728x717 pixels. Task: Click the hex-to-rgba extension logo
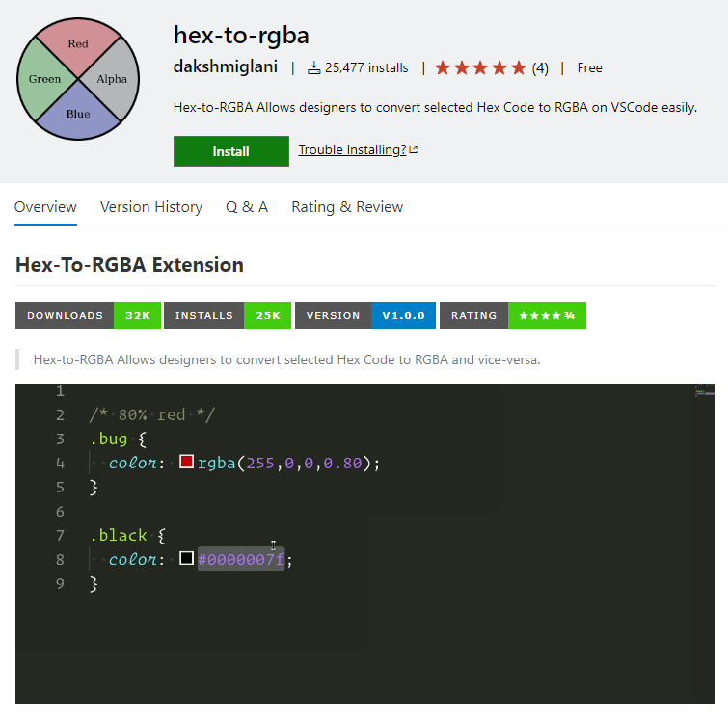(x=78, y=79)
